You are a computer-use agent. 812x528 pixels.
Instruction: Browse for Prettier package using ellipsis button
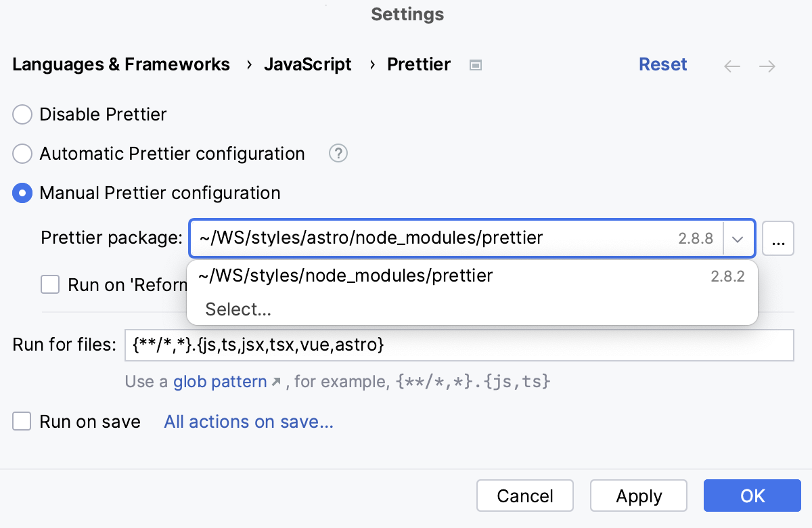point(778,238)
